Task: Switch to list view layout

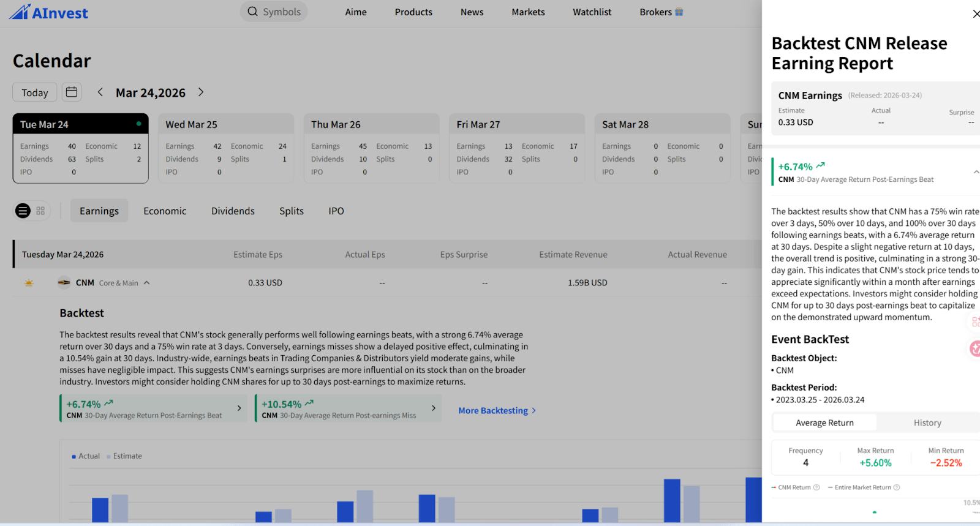Action: point(23,211)
